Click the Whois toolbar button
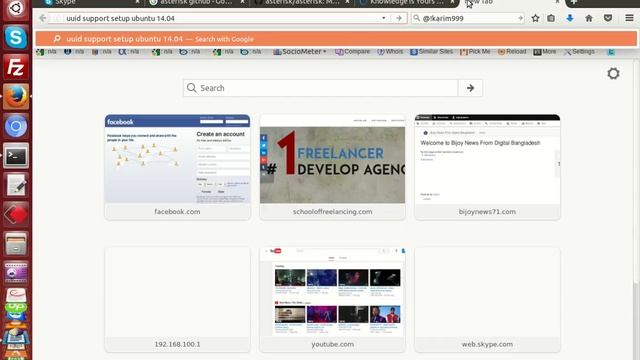Viewport: 640px width, 360px height. click(390, 52)
